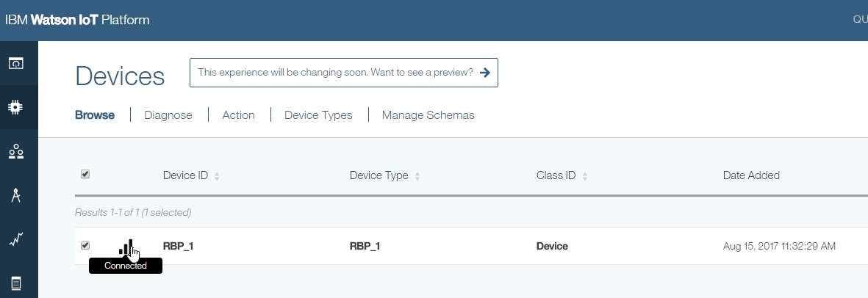Click the document icon at sidebar bottom
Screen dimensions: 868x298
15,283
